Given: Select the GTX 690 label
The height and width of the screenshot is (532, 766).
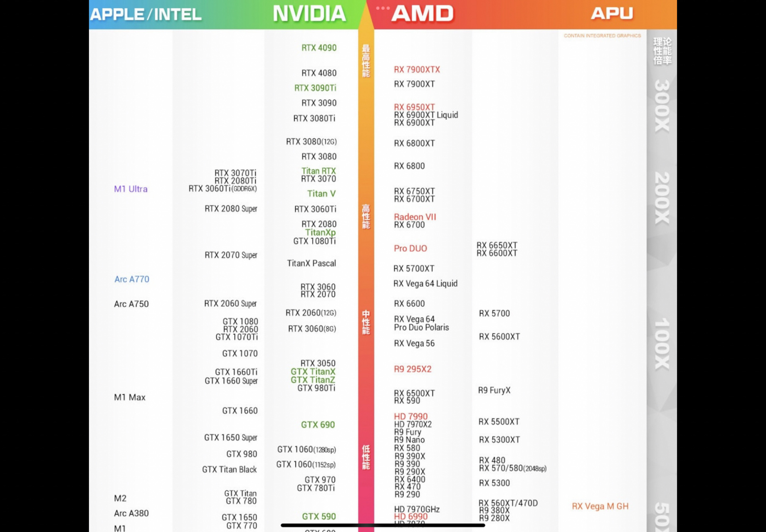Looking at the screenshot, I should [x=318, y=425].
